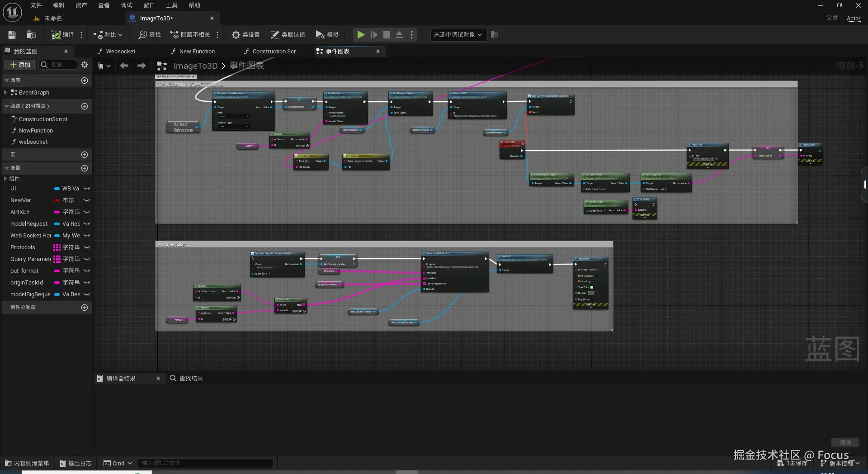Open the 文件 File menu
This screenshot has height=474, width=868.
[x=36, y=5]
